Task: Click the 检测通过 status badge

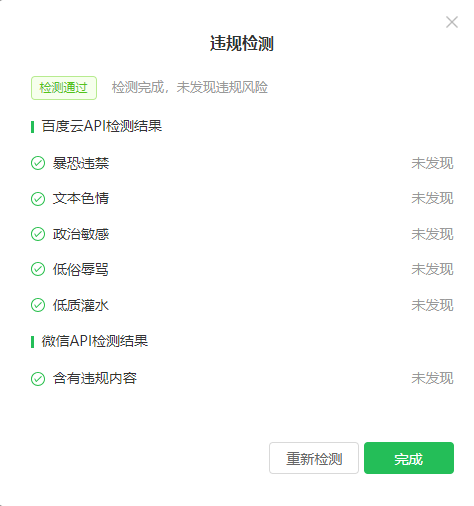Action: tap(64, 88)
